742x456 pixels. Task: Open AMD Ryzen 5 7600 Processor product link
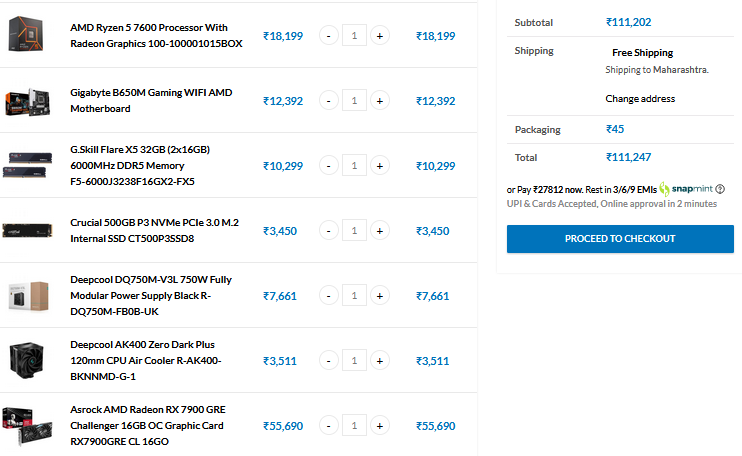click(156, 35)
